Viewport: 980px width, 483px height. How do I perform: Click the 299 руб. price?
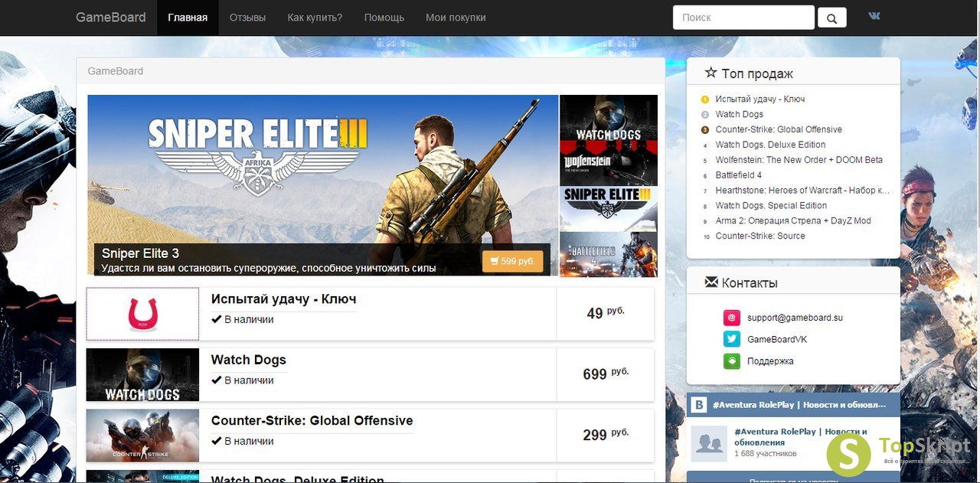(606, 435)
